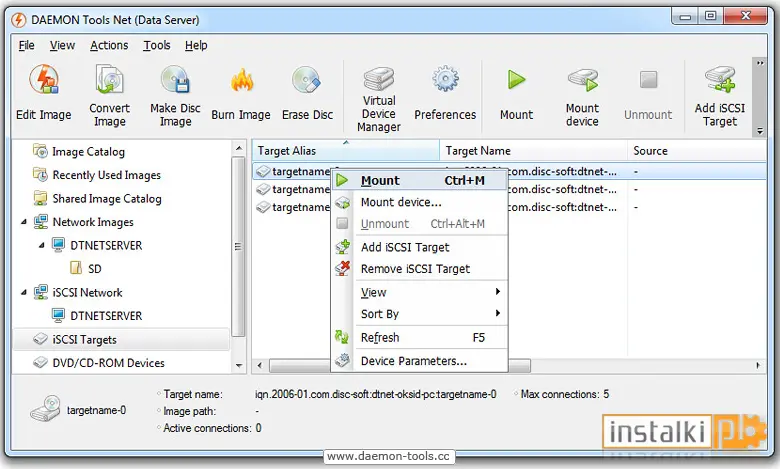
Task: Start Make Disc Image
Action: coord(175,95)
